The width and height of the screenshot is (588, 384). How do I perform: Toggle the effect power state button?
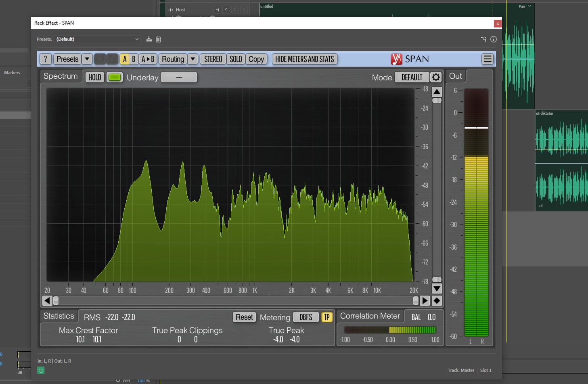(41, 370)
